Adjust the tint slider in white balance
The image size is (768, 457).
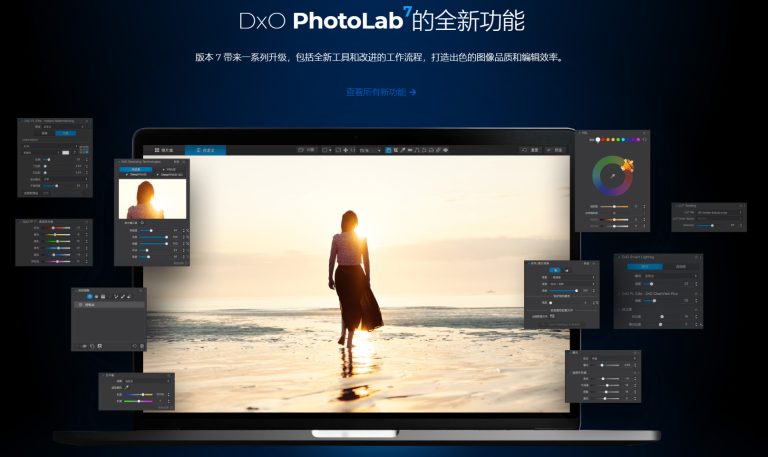click(x=139, y=401)
